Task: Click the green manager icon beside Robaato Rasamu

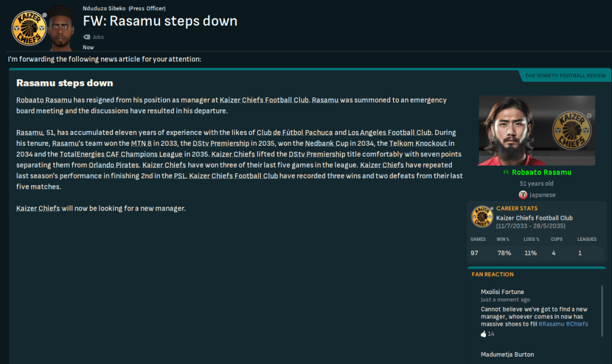Action: click(x=506, y=172)
